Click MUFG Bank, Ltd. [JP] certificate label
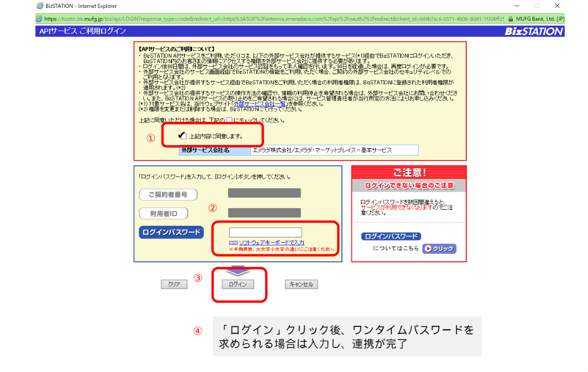 (x=540, y=19)
